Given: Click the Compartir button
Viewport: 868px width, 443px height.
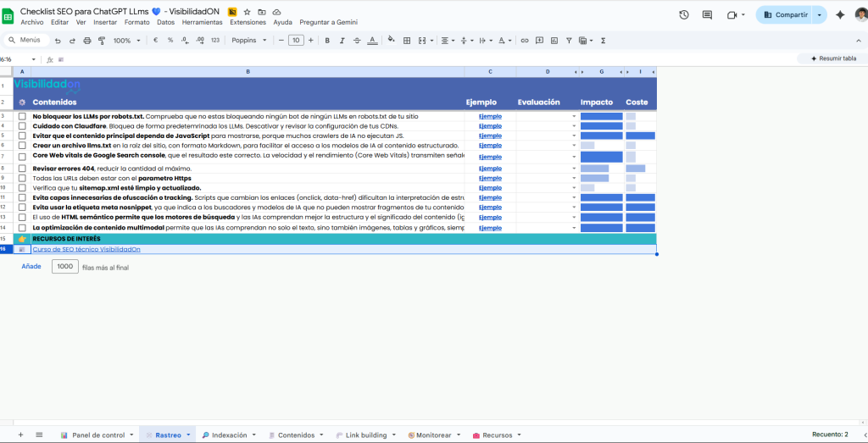Looking at the screenshot, I should [785, 14].
